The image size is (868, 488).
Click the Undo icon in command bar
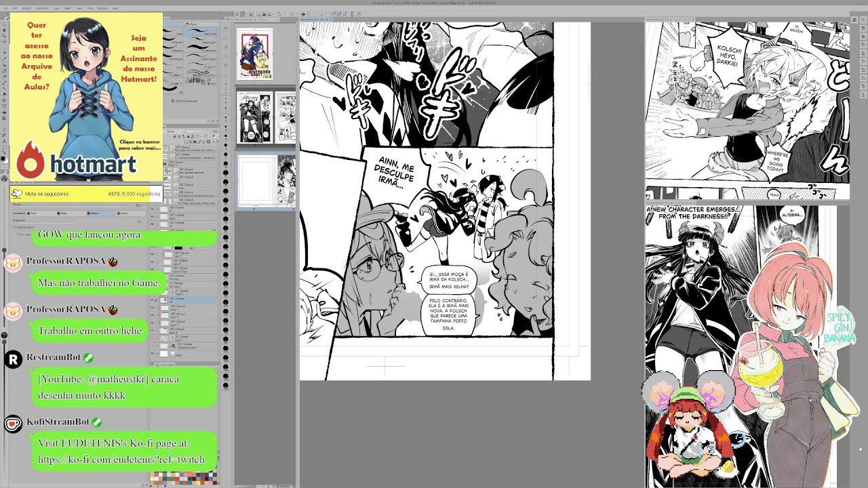pyautogui.click(x=279, y=14)
